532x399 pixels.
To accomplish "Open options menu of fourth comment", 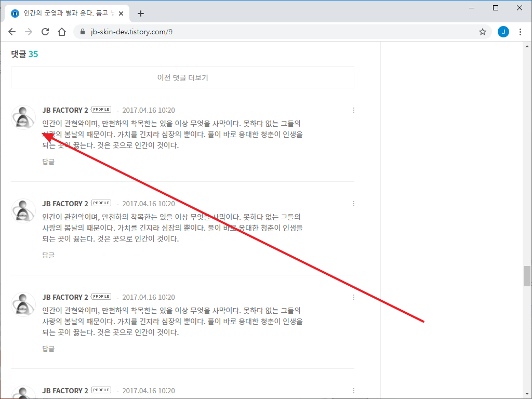I will (353, 391).
